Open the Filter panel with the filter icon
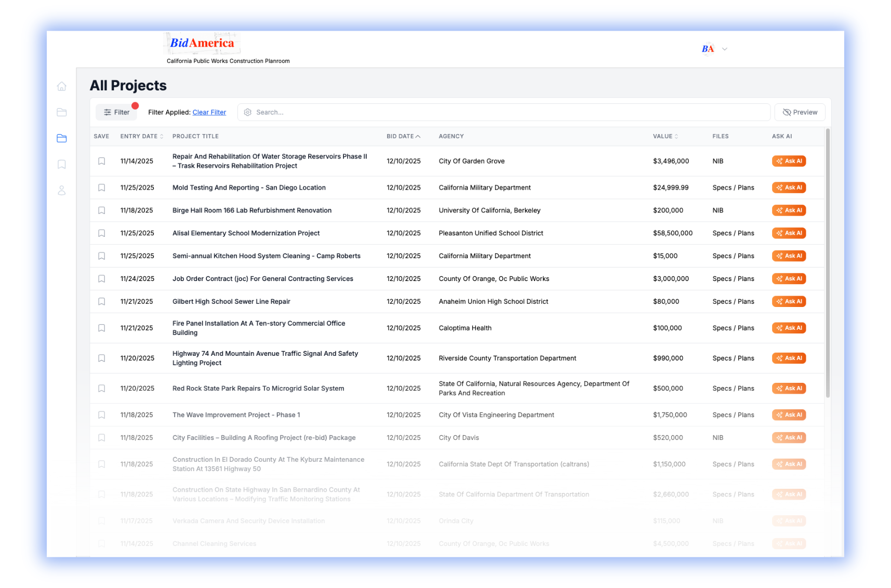The width and height of the screenshot is (891, 588). [116, 112]
